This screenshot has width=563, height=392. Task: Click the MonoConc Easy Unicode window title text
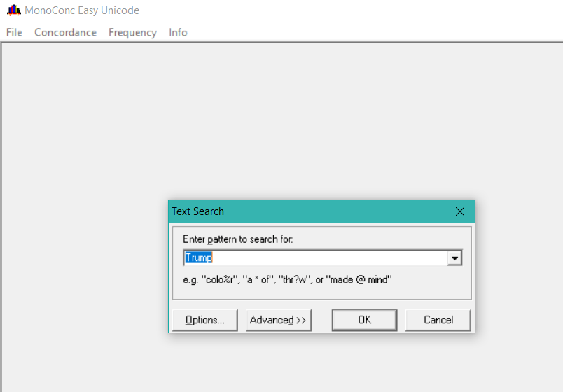point(82,10)
